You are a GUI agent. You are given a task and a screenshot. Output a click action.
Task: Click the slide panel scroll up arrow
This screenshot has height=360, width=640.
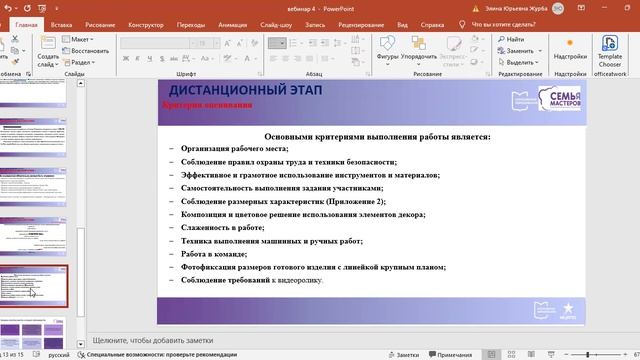[x=80, y=83]
